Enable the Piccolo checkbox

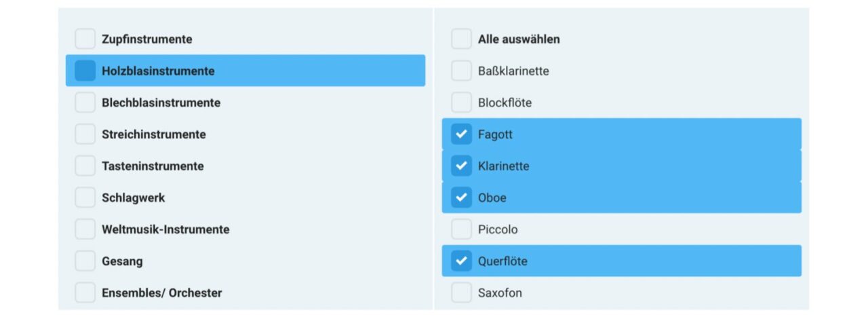[x=461, y=229]
